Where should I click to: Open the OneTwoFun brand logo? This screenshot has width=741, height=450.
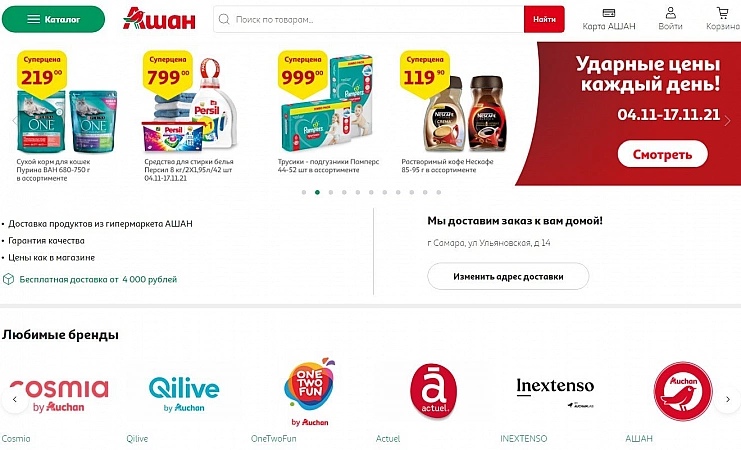pos(310,391)
